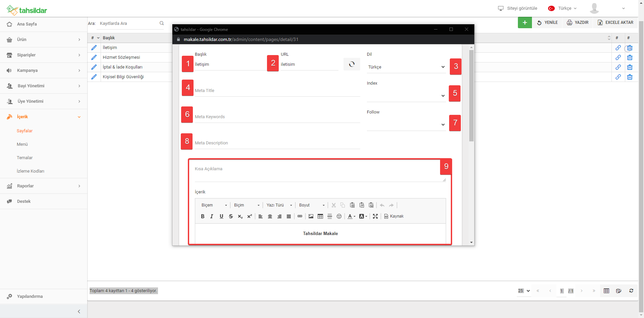
Task: Click the link icon in İletişim row
Action: coord(618,48)
